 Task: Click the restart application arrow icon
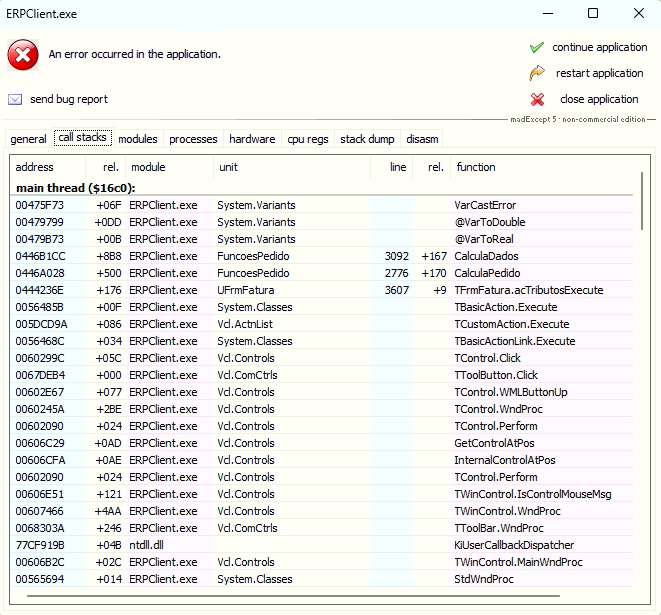[x=537, y=73]
